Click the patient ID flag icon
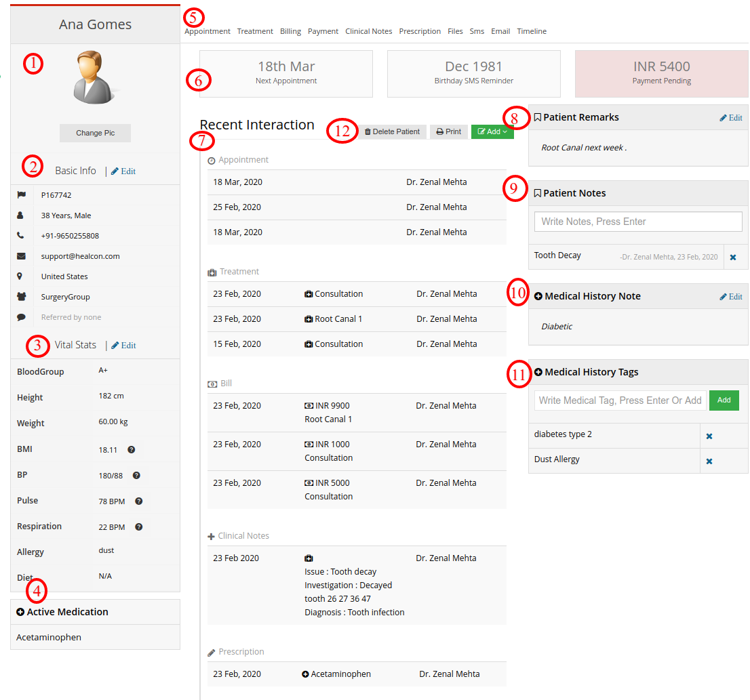 (22, 195)
